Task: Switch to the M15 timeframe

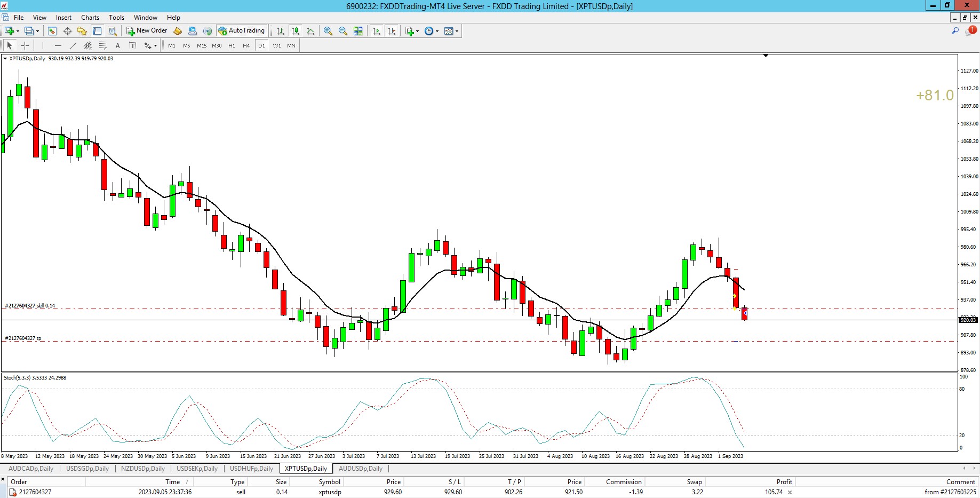Action: tap(201, 45)
